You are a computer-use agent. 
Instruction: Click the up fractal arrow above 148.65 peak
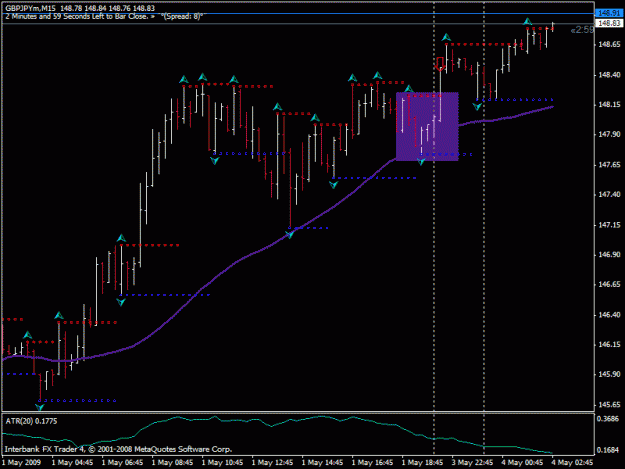(446, 37)
